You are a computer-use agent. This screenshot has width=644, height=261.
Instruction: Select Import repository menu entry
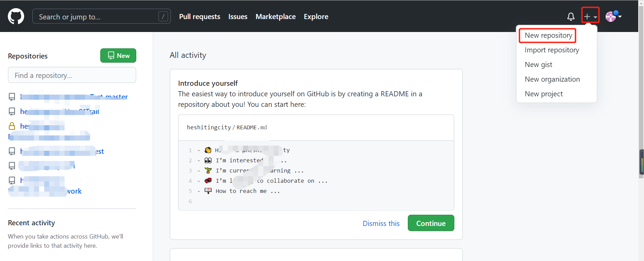[552, 50]
